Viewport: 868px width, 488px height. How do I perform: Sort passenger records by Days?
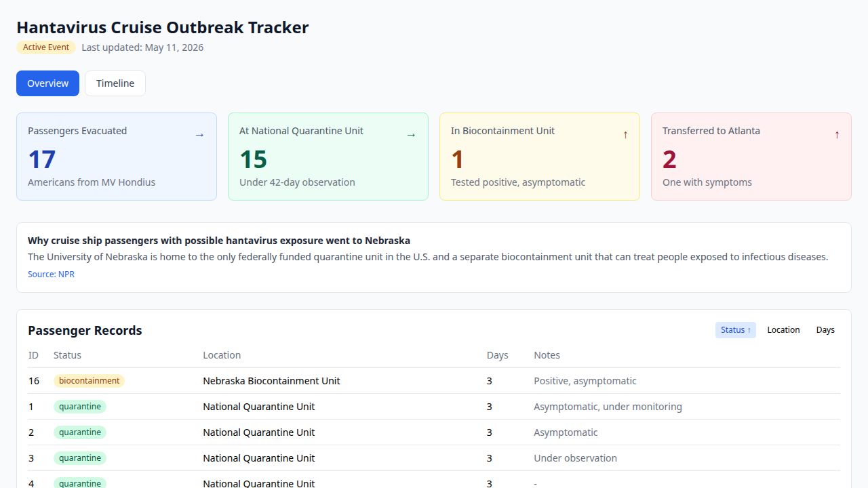825,330
